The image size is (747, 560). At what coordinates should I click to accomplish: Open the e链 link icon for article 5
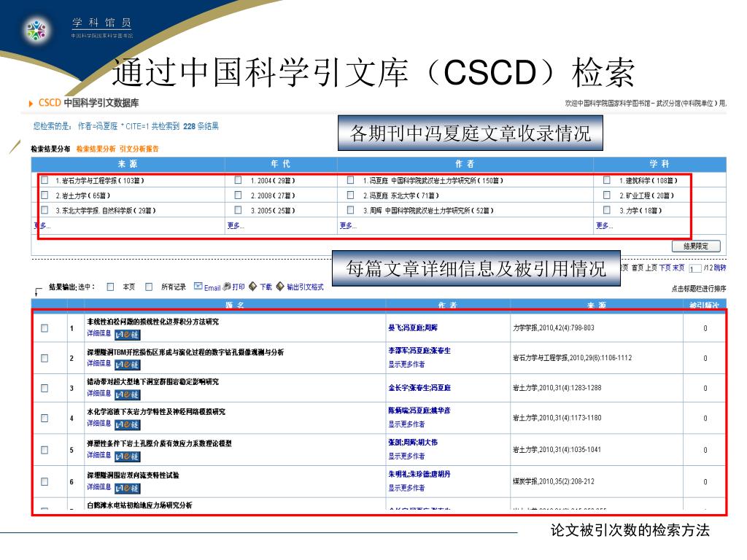[x=127, y=456]
